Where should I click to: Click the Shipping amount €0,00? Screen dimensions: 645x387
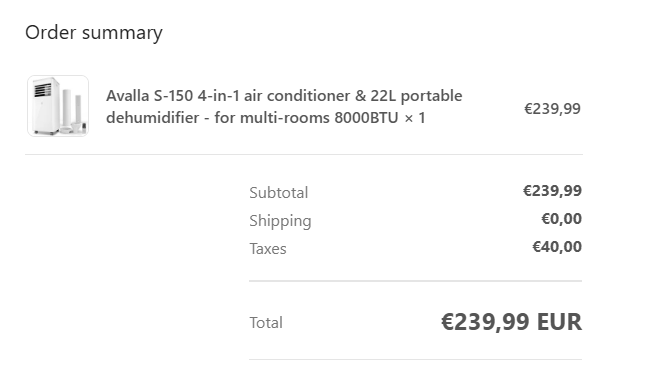(x=561, y=219)
